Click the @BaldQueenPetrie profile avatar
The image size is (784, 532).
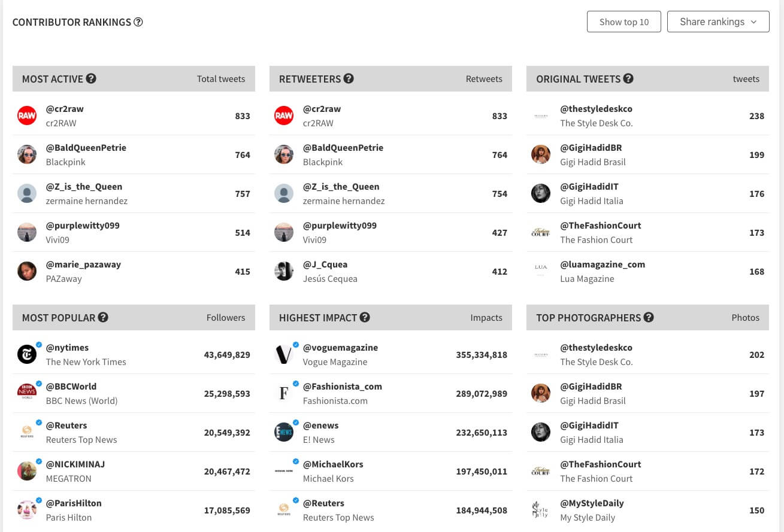tap(26, 154)
